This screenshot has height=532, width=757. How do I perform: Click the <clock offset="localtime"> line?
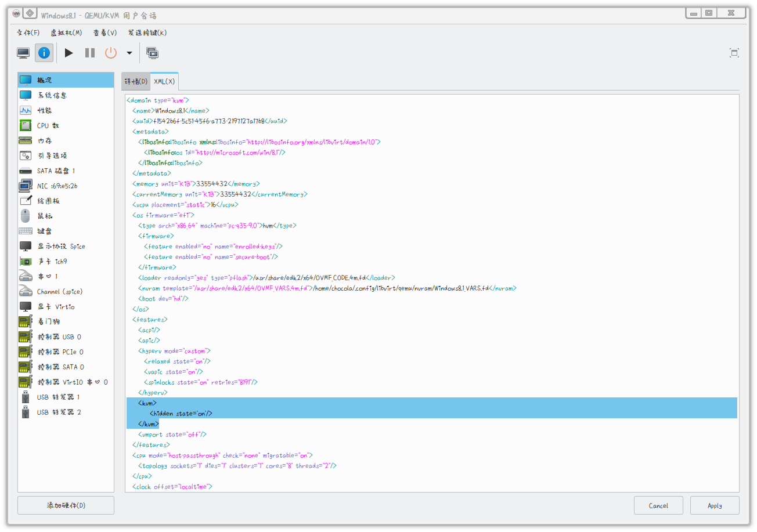click(x=172, y=486)
